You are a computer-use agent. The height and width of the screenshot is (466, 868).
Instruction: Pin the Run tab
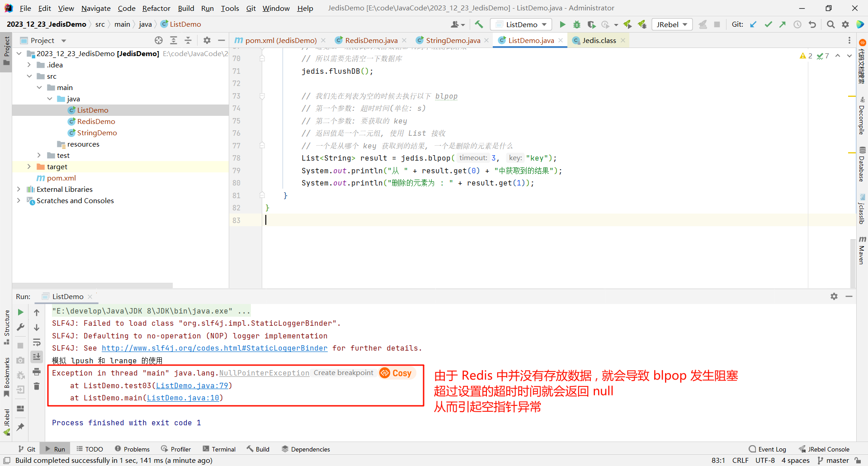tap(20, 427)
